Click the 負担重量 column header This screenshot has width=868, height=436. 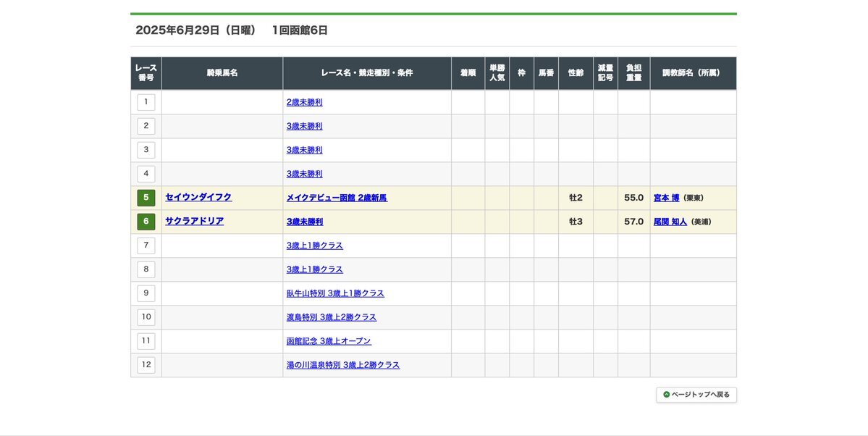point(634,73)
